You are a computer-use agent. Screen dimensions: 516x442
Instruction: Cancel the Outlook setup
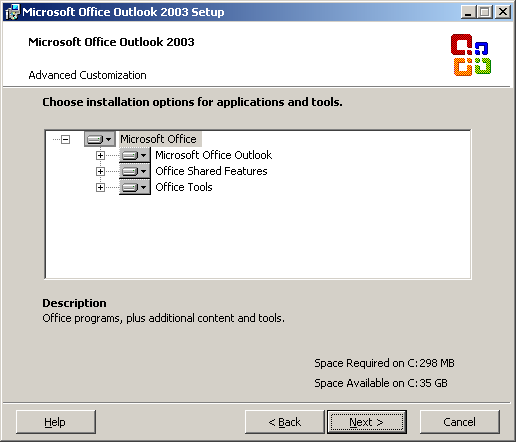pyautogui.click(x=459, y=422)
